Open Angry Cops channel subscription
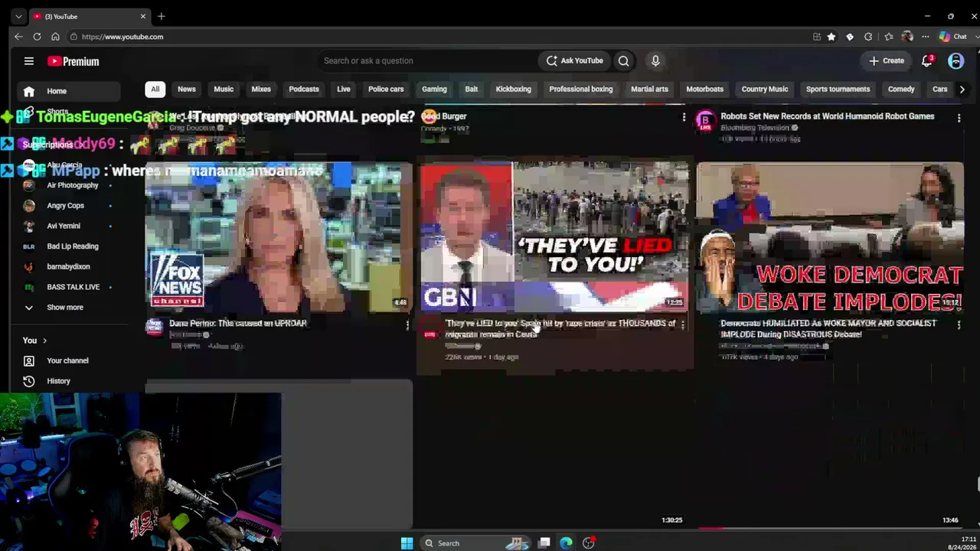 (67, 205)
